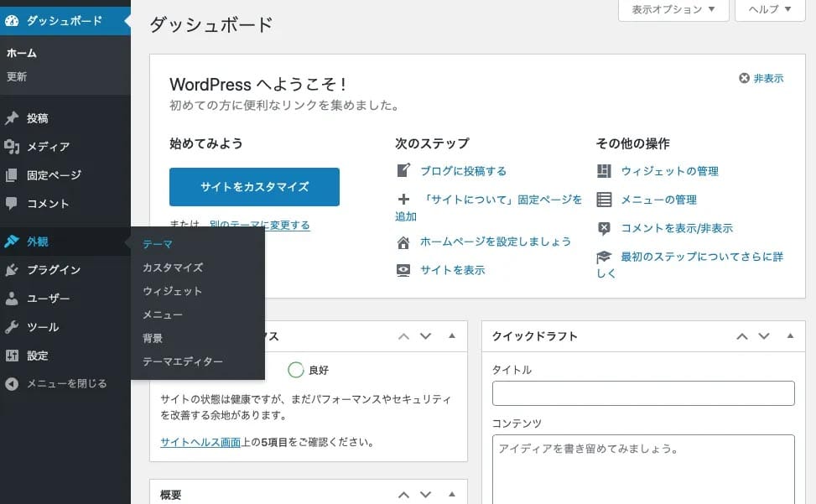
Task: Click the paintbrush icon beside 外観
Action: [x=12, y=242]
